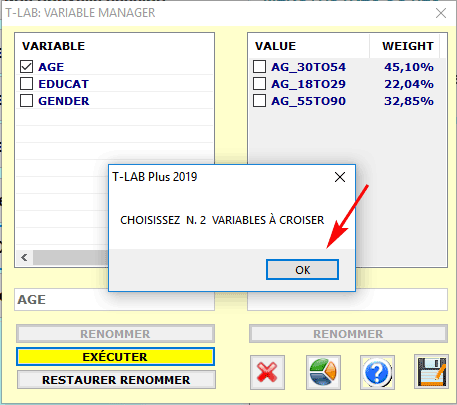Click RESTAURER RENOMMER button
This screenshot has width=457, height=405.
point(116,380)
